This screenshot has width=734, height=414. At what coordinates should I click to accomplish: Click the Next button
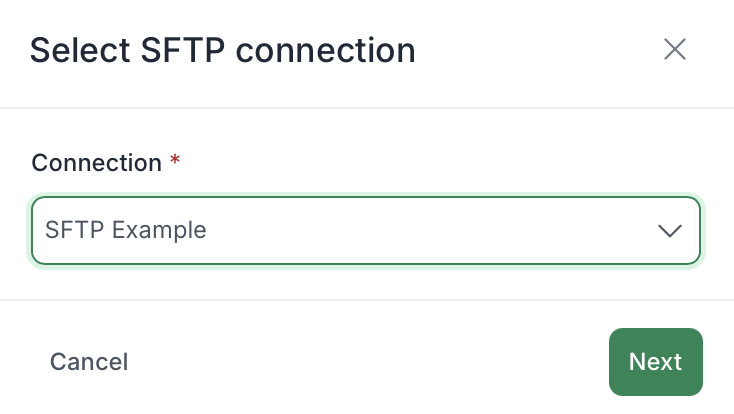[x=655, y=362]
